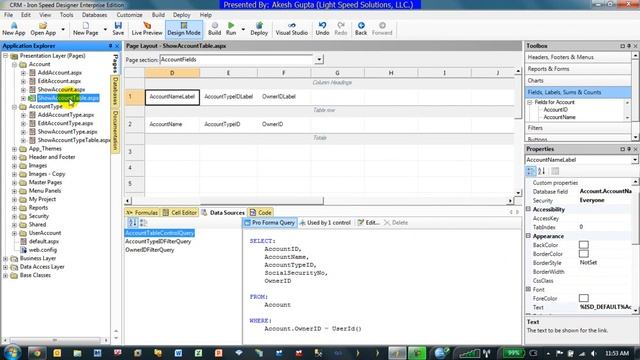This screenshot has width=640, height=360.
Task: Click the Build toolbar icon
Action: (x=214, y=29)
